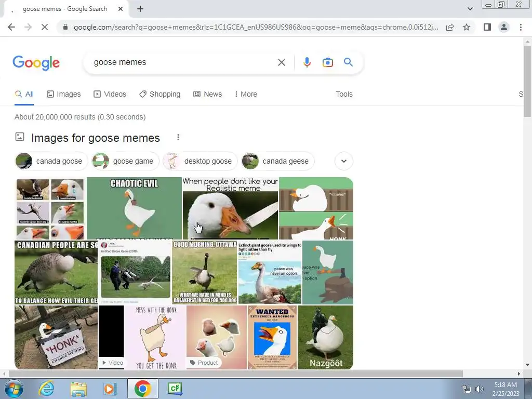Click into the goose memes search field
Screen dimensions: 532x399
183,62
